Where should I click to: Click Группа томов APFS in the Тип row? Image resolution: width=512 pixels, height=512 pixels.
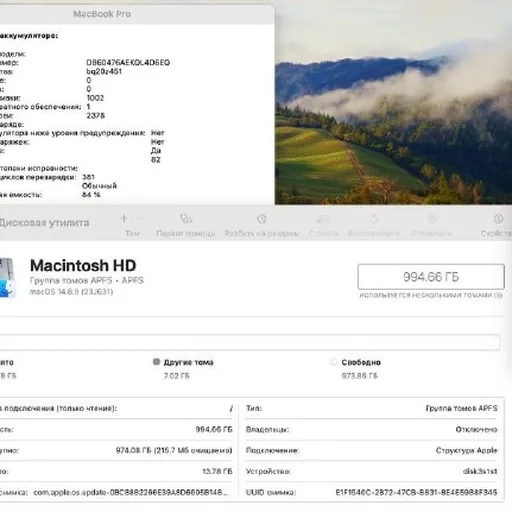461,408
